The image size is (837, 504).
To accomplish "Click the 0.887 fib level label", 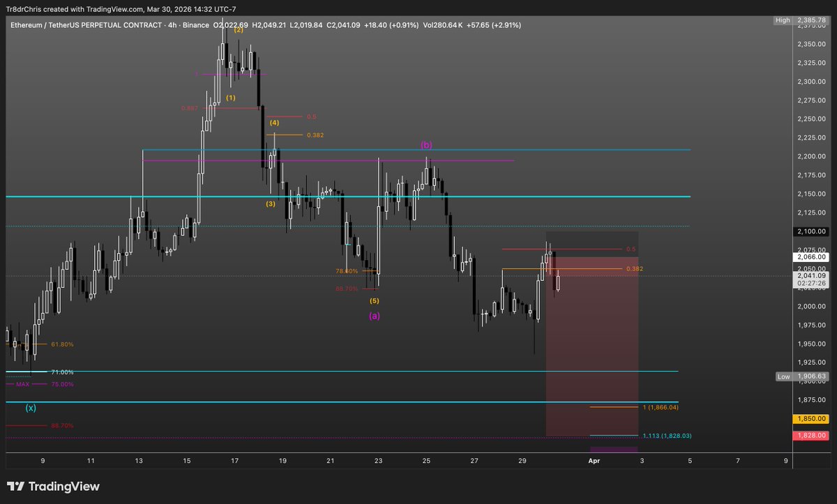I will [188, 108].
